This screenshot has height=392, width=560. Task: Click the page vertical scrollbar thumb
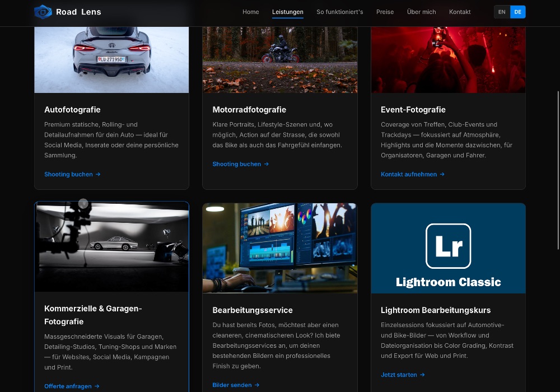(558, 170)
